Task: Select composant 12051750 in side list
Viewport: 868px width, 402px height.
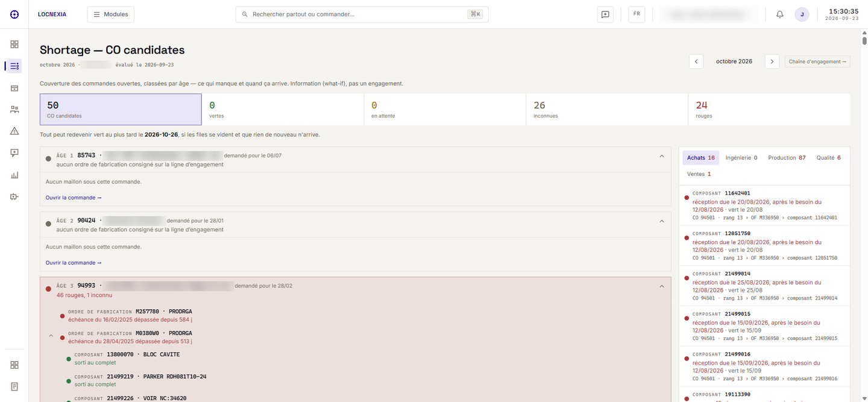Action: pyautogui.click(x=764, y=246)
